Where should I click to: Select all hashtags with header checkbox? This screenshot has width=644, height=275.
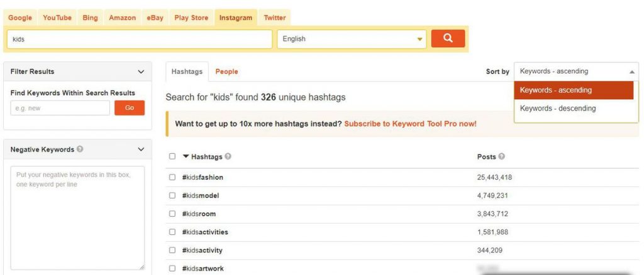[172, 156]
